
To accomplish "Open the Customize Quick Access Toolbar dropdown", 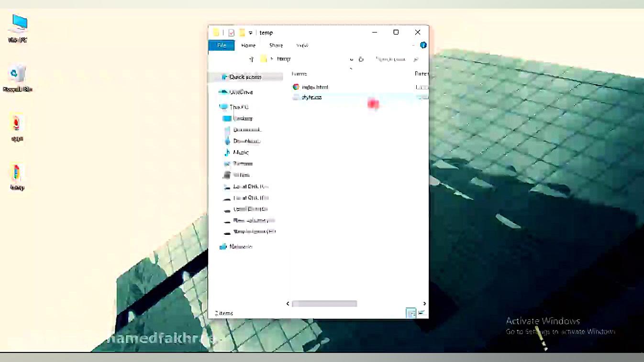I will click(250, 33).
